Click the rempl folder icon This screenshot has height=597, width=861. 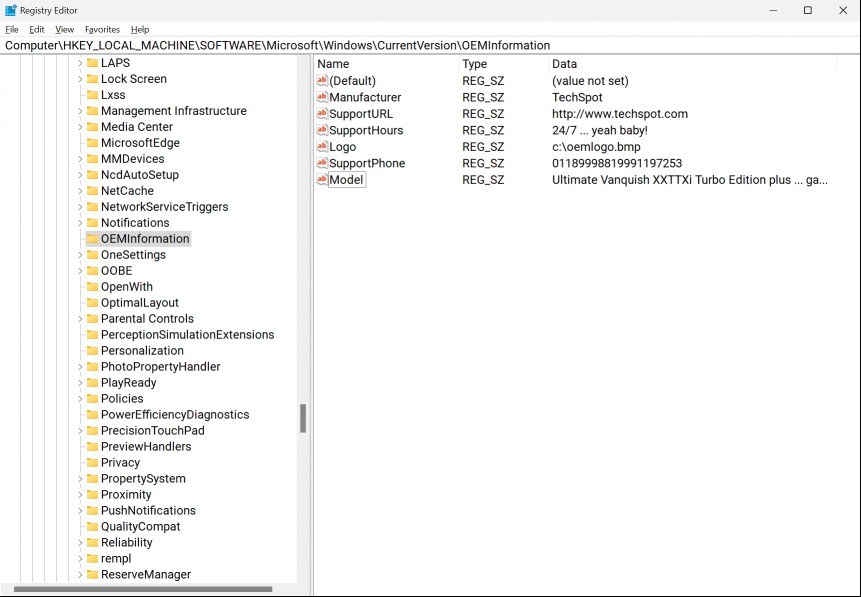click(92, 558)
